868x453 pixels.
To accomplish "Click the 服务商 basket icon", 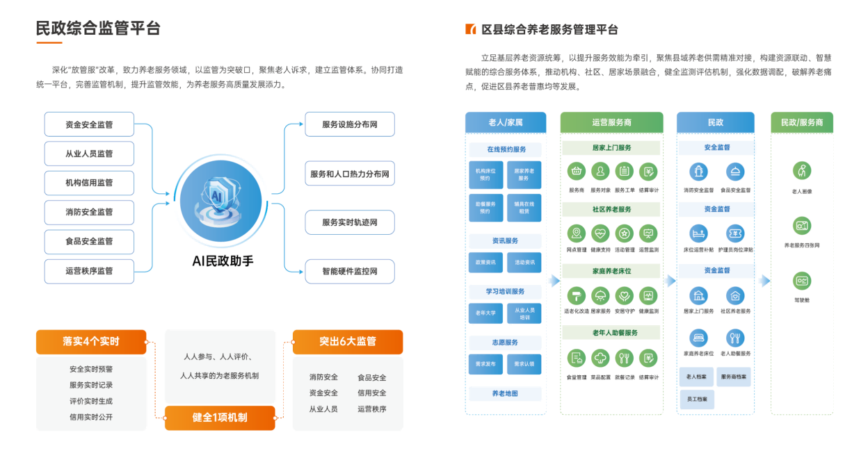I will coord(576,172).
